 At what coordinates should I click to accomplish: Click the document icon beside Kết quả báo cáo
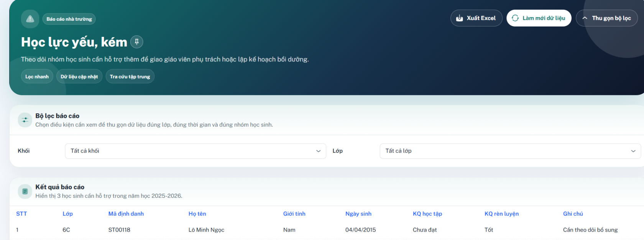coord(25,191)
